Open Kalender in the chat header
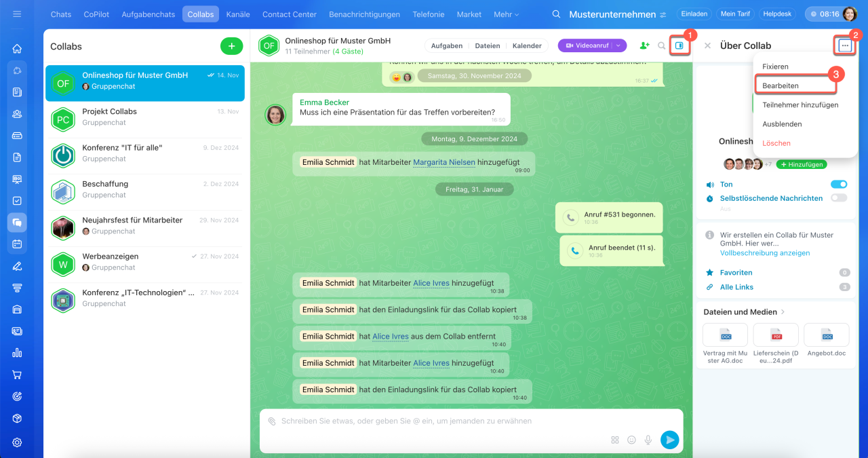Image resolution: width=868 pixels, height=458 pixels. [527, 45]
